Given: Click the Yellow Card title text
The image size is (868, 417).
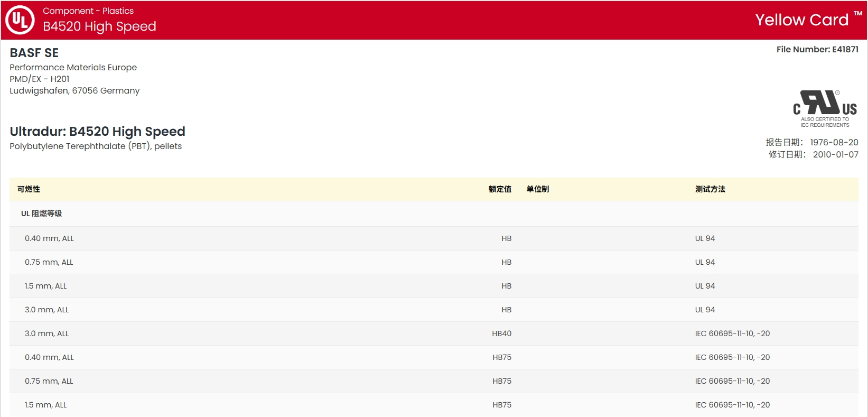Looking at the screenshot, I should coord(801,20).
